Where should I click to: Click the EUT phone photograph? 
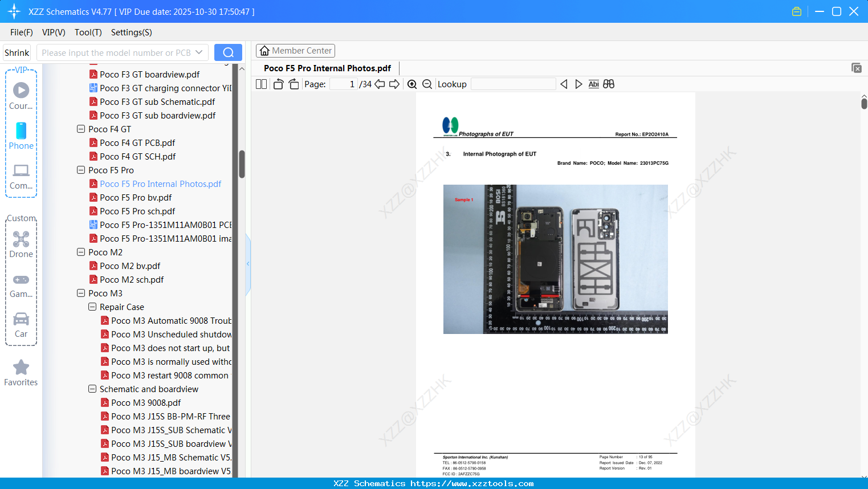coord(556,259)
